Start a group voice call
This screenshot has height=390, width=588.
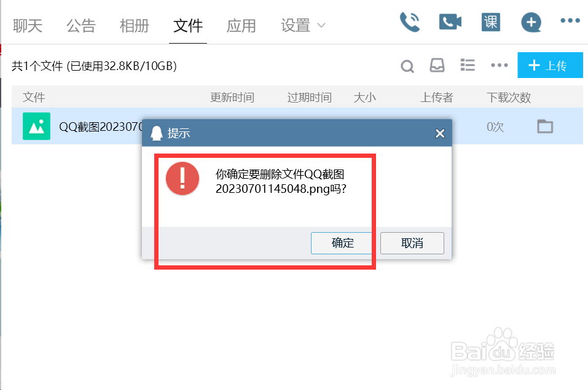[410, 22]
